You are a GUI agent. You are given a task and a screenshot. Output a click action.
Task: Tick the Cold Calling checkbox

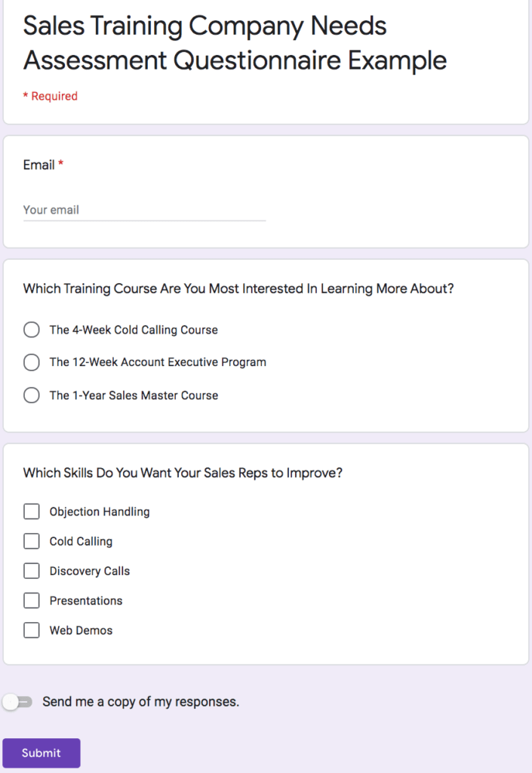32,541
